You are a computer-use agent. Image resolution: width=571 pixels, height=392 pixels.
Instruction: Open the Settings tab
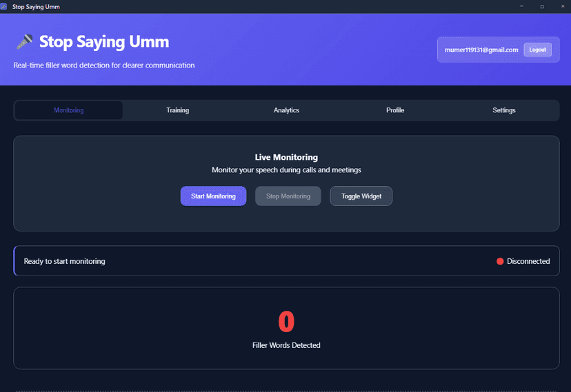click(503, 110)
